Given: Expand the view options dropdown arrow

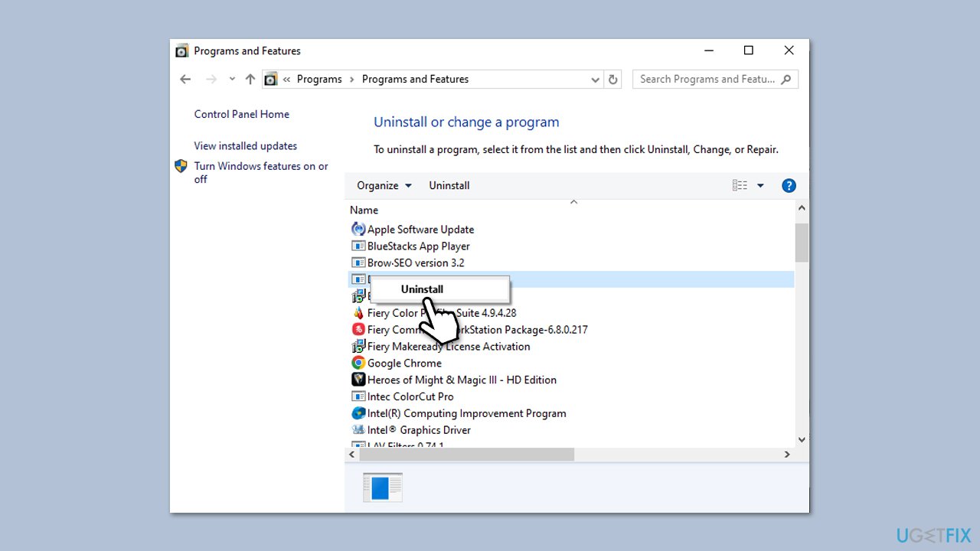Looking at the screenshot, I should click(x=760, y=185).
